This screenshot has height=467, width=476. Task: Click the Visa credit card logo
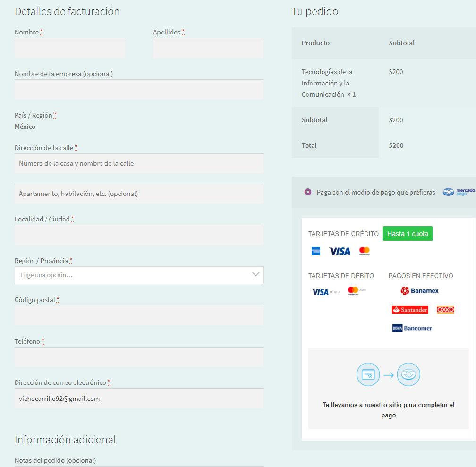pos(340,251)
